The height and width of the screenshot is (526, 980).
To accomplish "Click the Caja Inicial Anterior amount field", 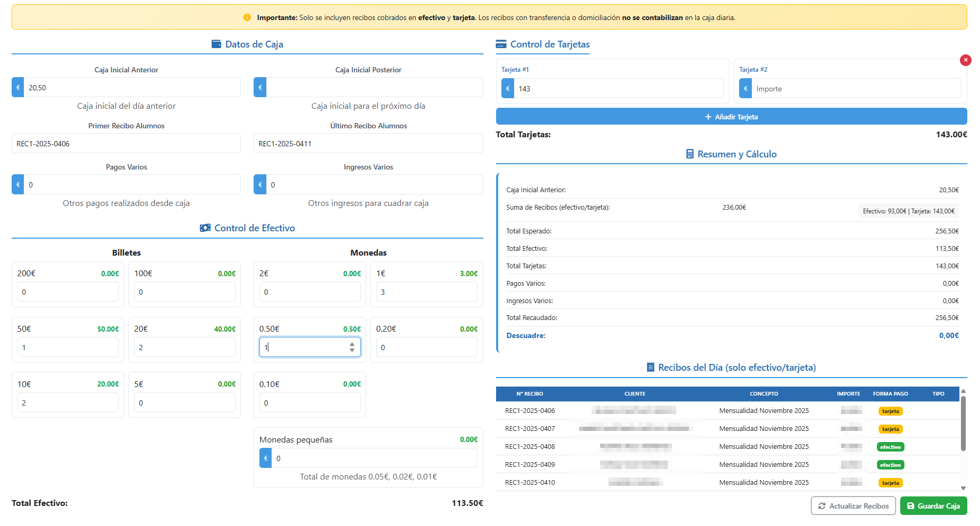I will pos(132,88).
